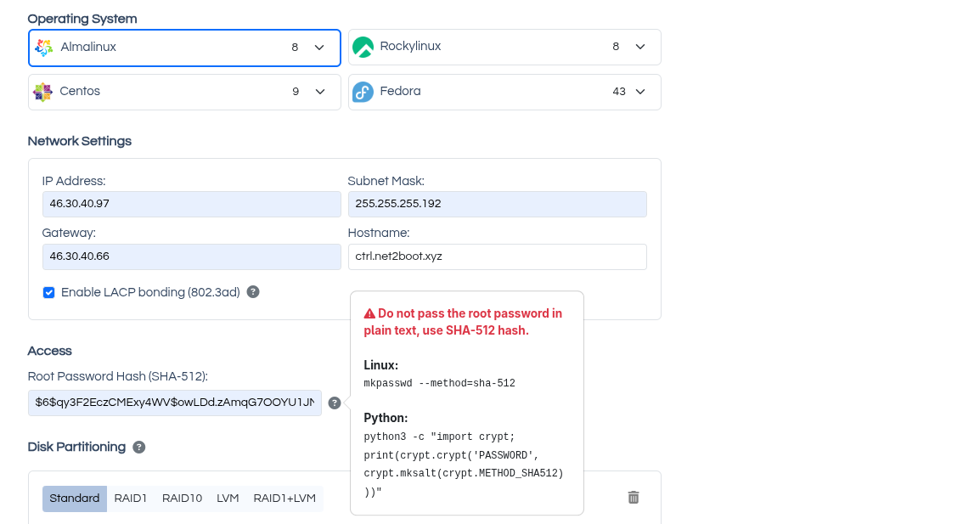Expand Rockylinux version dropdown chevron

coord(640,47)
